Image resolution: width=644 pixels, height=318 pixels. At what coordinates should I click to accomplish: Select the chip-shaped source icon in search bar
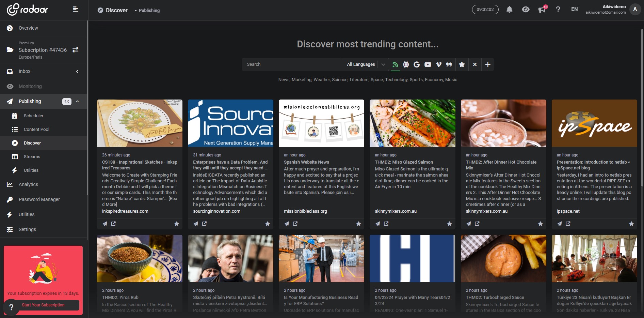(406, 64)
